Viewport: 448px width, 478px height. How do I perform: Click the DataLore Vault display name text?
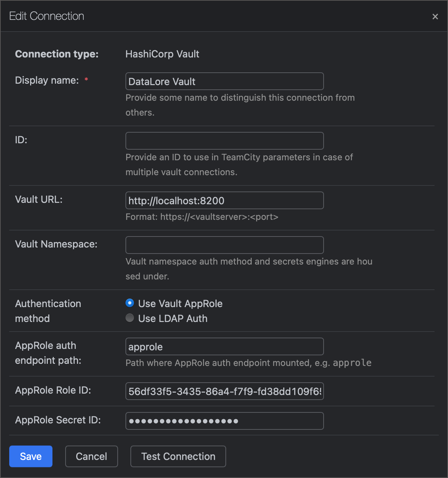[x=161, y=82]
